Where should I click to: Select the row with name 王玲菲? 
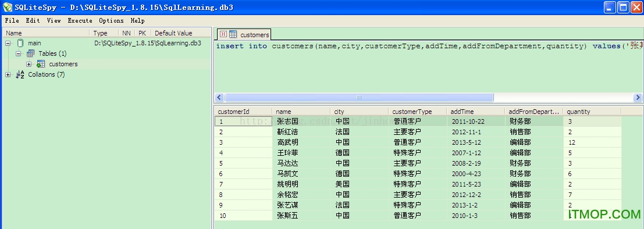[418, 153]
